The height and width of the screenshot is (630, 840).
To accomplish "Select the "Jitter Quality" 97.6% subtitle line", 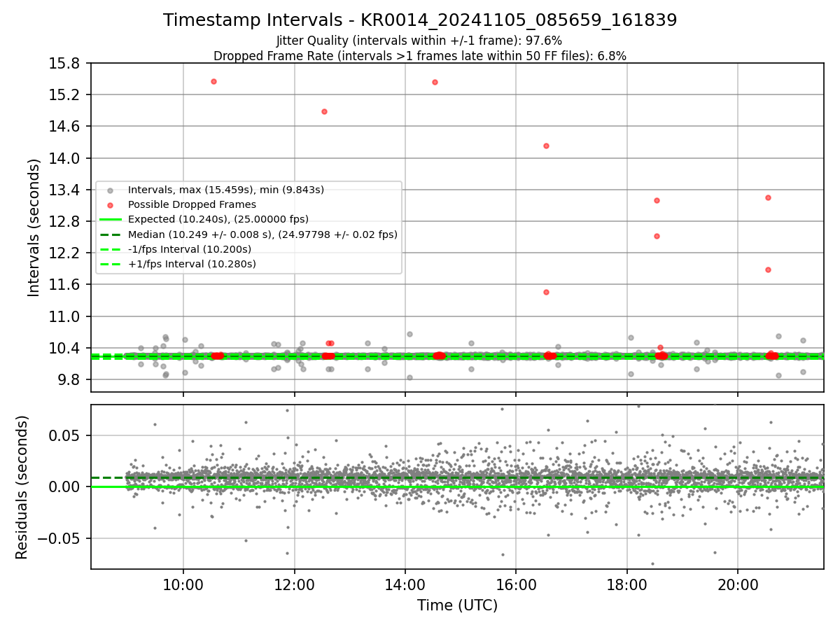I will 419,41.
